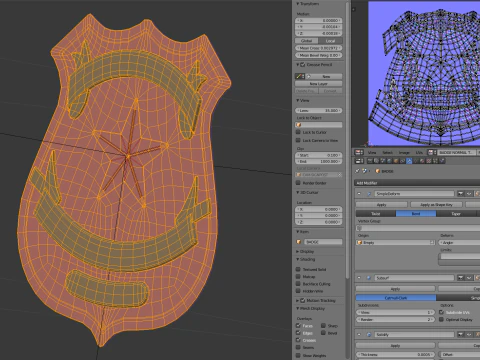
Task: Open UVs menu in UV editor header
Action: 419,152
